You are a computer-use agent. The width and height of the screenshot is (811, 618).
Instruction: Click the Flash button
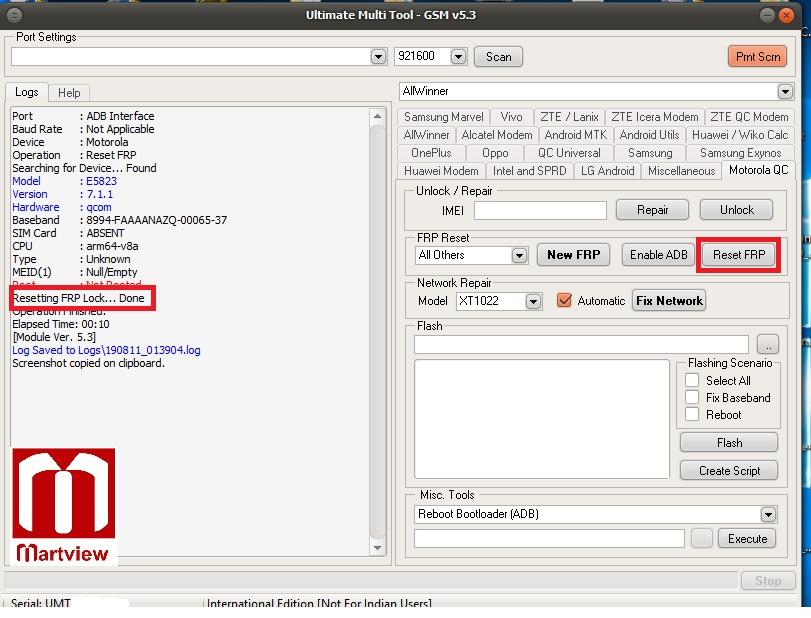point(729,443)
